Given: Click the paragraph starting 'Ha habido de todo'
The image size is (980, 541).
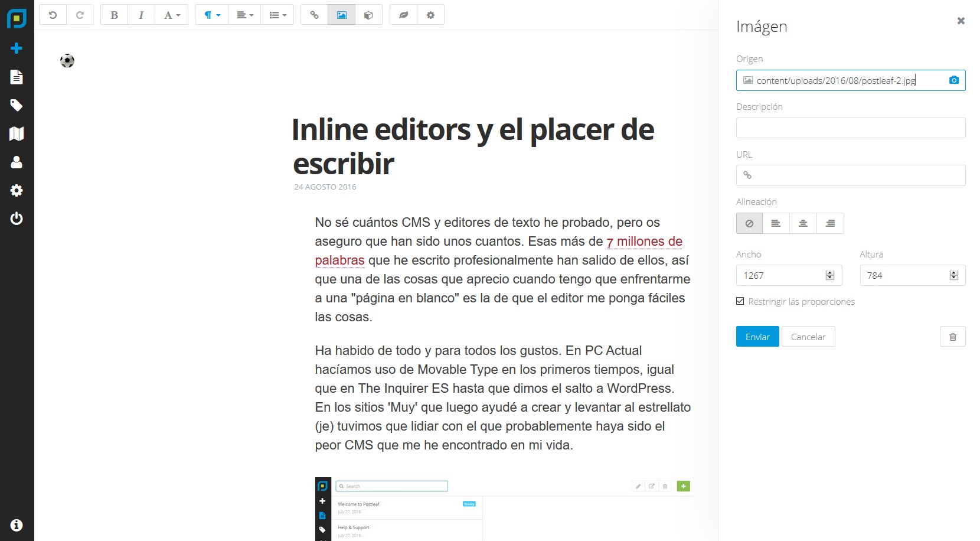Looking at the screenshot, I should (x=503, y=397).
